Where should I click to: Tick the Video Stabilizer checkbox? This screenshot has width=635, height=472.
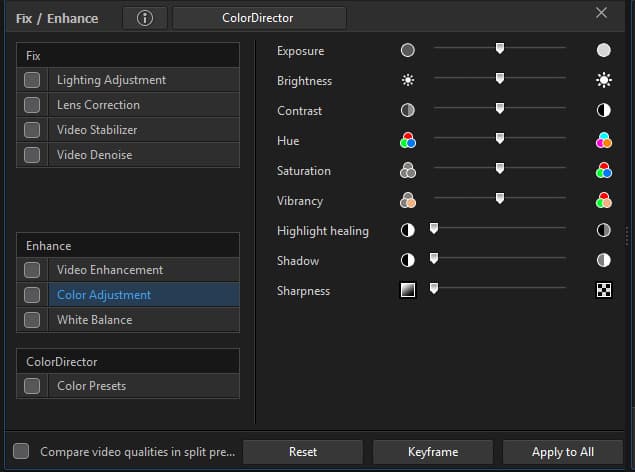[x=32, y=130]
